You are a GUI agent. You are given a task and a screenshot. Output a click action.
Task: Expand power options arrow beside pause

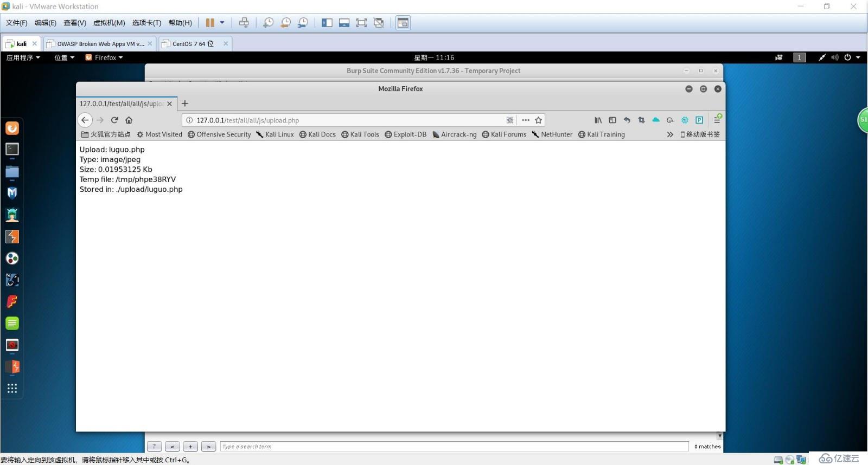point(222,23)
